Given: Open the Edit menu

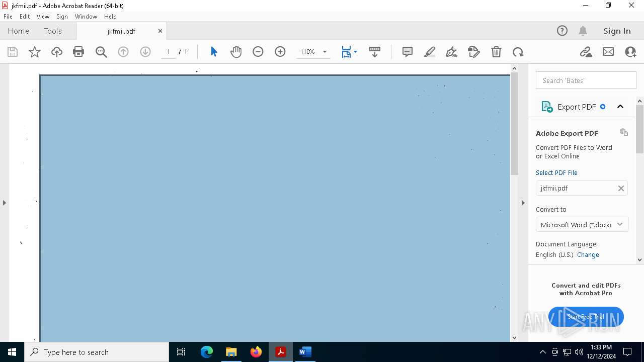Looking at the screenshot, I should [x=25, y=17].
